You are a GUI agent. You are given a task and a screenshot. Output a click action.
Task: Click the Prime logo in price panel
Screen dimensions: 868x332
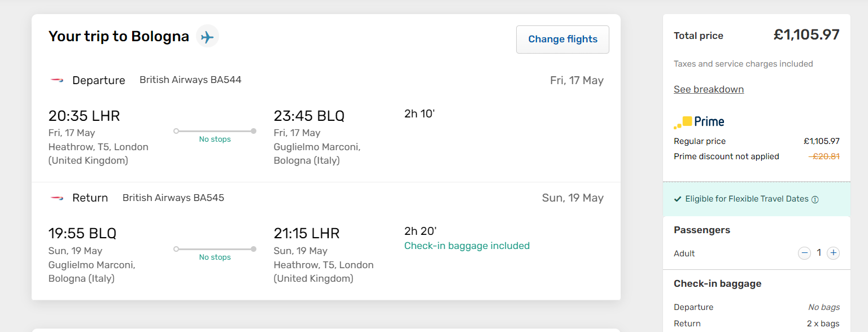pyautogui.click(x=699, y=121)
